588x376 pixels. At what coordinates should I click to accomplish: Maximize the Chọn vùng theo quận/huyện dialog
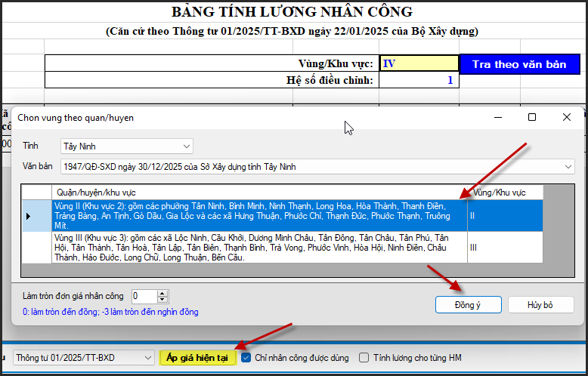click(x=532, y=117)
